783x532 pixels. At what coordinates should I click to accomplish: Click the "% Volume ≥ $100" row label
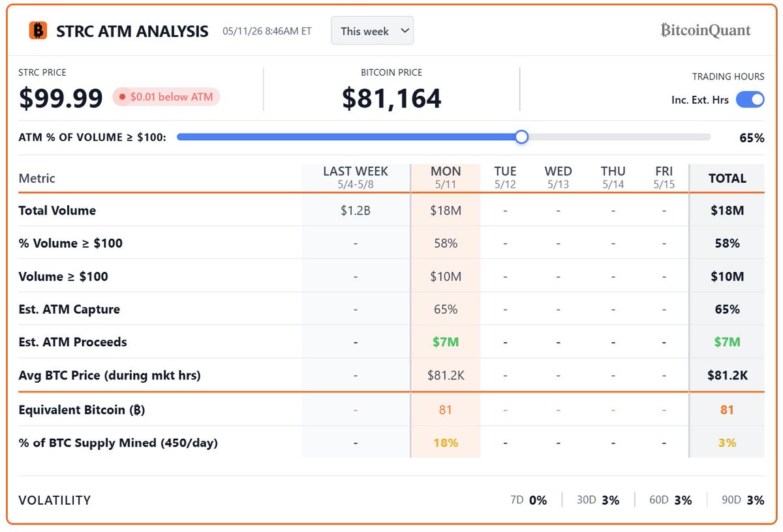(70, 243)
